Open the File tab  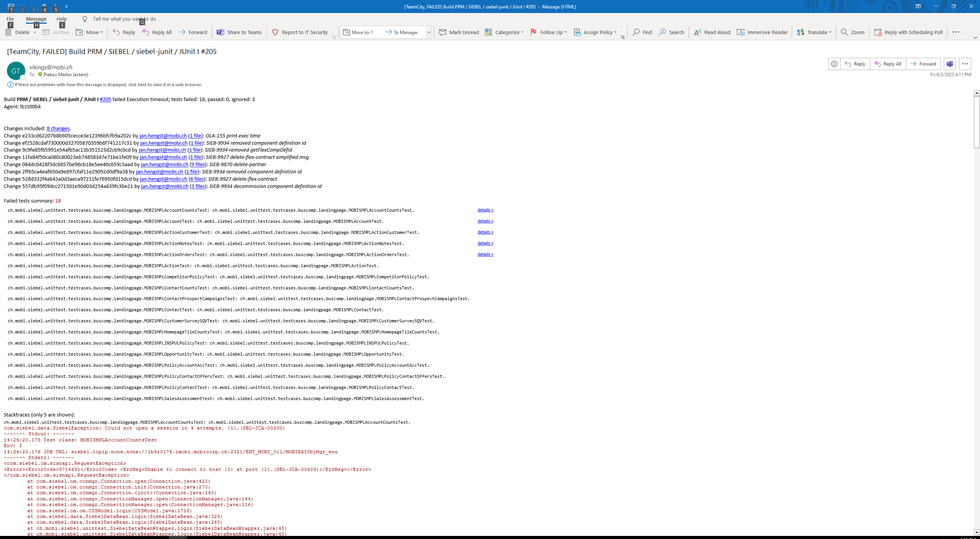pyautogui.click(x=10, y=19)
